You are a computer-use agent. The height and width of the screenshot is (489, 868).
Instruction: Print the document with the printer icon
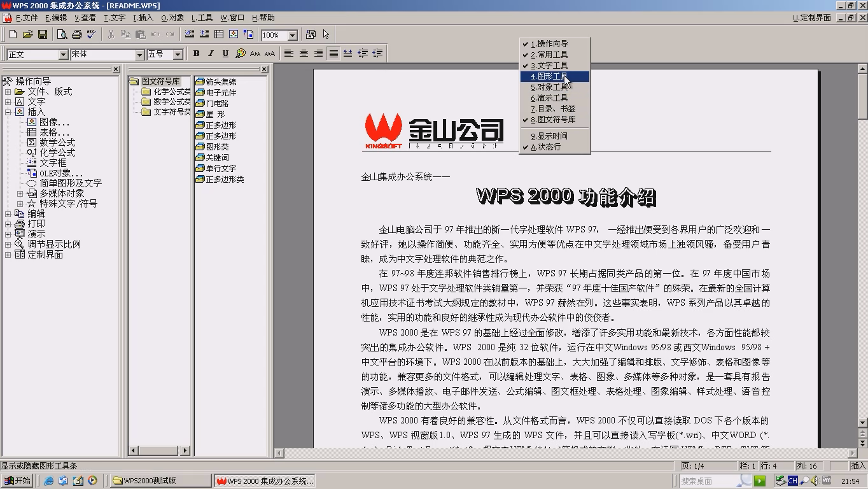click(x=76, y=34)
